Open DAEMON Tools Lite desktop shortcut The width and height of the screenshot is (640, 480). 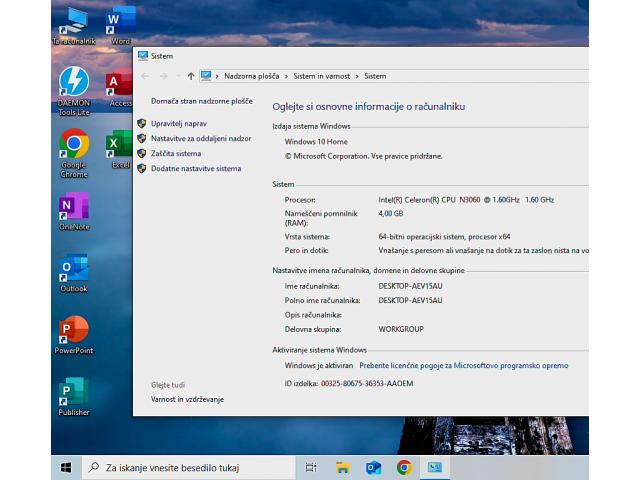74,91
